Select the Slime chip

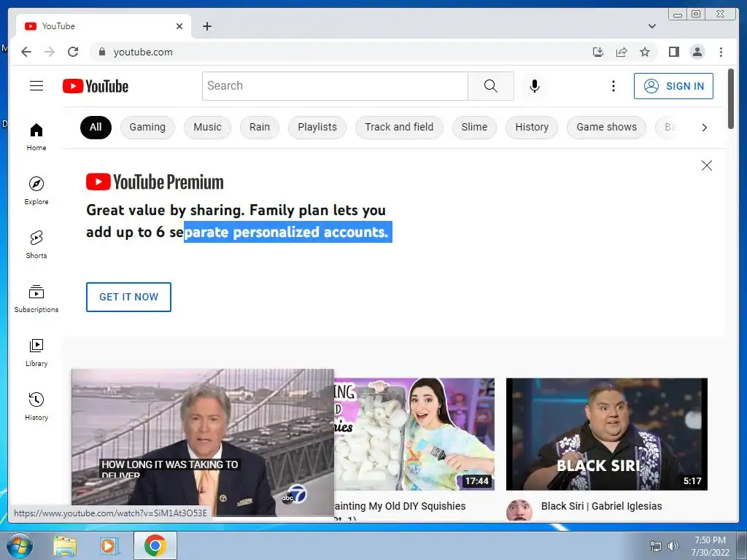[474, 127]
